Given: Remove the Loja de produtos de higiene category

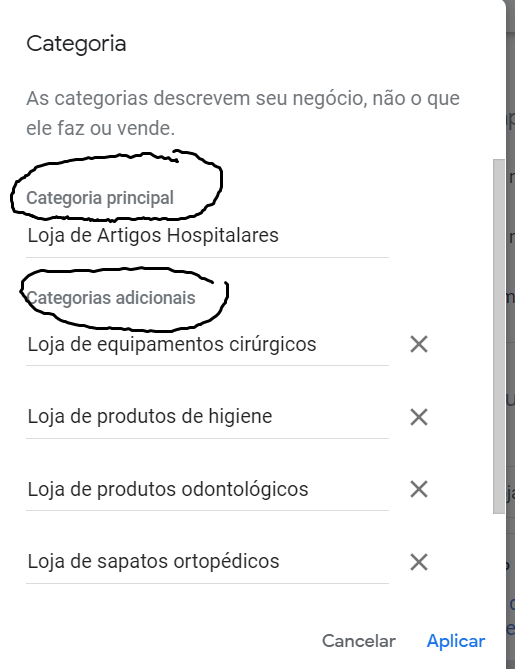Looking at the screenshot, I should (419, 417).
